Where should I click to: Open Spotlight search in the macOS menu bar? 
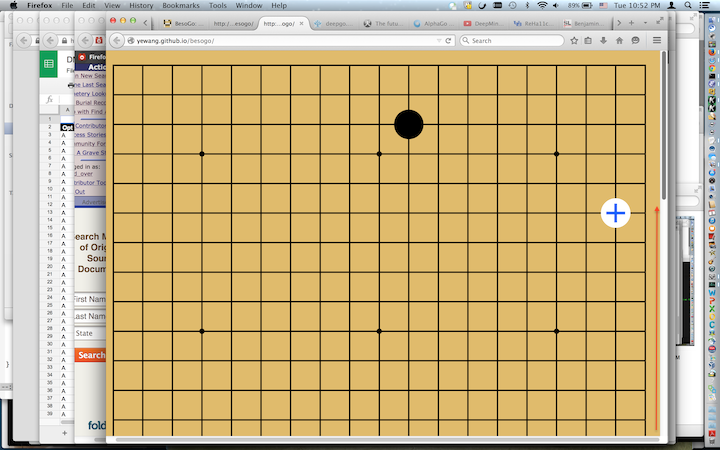(x=689, y=5)
